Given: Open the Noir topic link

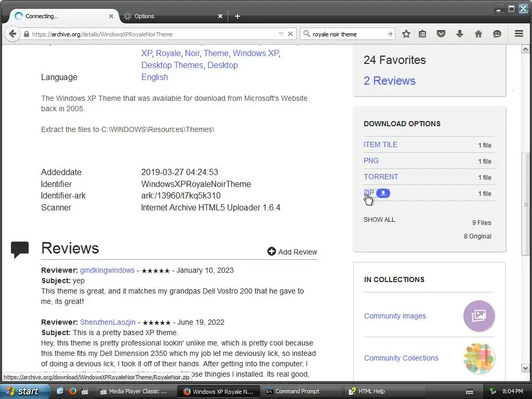Looking at the screenshot, I should click(192, 54).
